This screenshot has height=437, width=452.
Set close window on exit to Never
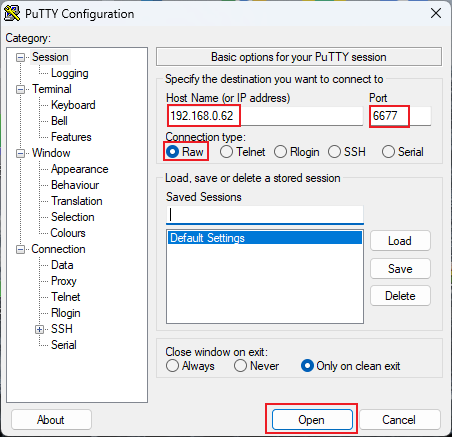tap(256, 366)
